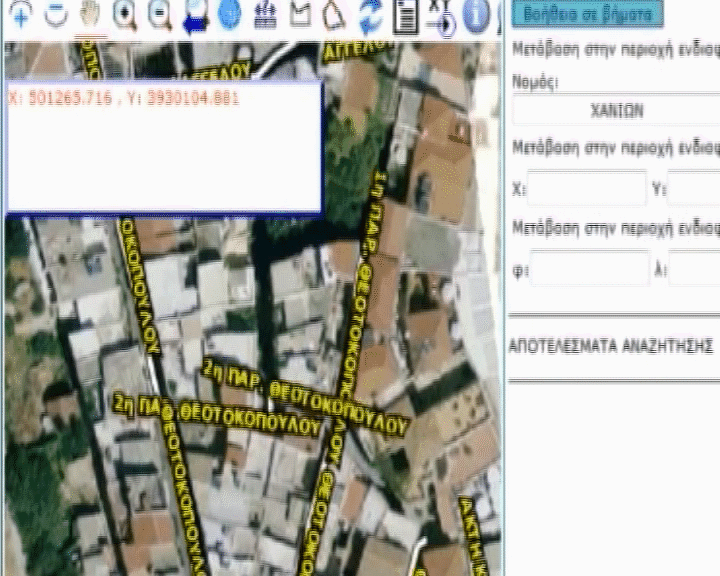Select the magnifier zoom-out tool
720x576 pixels.
(159, 15)
